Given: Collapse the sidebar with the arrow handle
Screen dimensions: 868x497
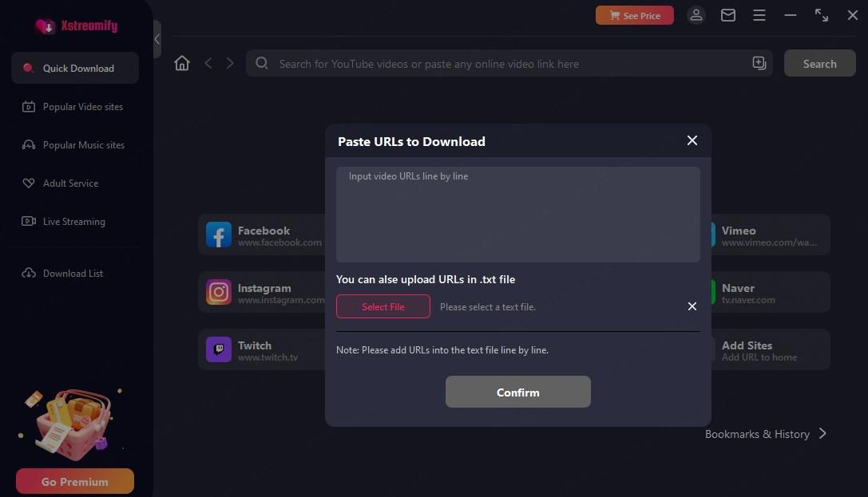Looking at the screenshot, I should click(x=157, y=39).
